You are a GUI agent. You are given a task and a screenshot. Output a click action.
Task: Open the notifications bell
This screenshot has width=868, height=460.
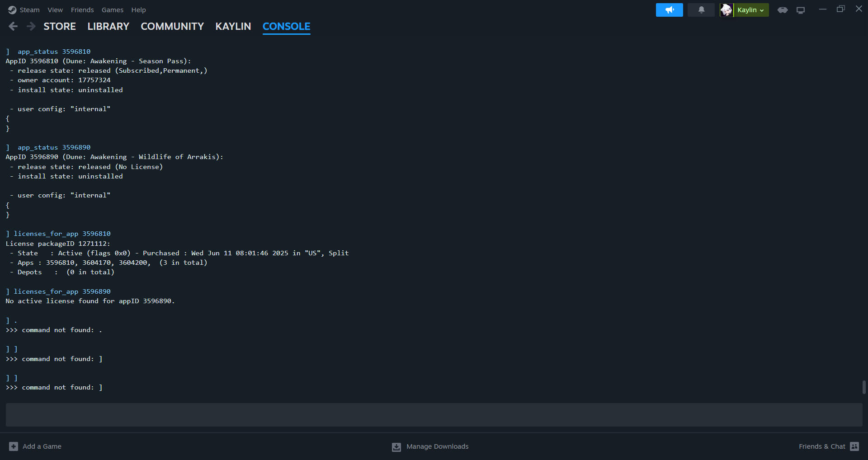pos(701,10)
